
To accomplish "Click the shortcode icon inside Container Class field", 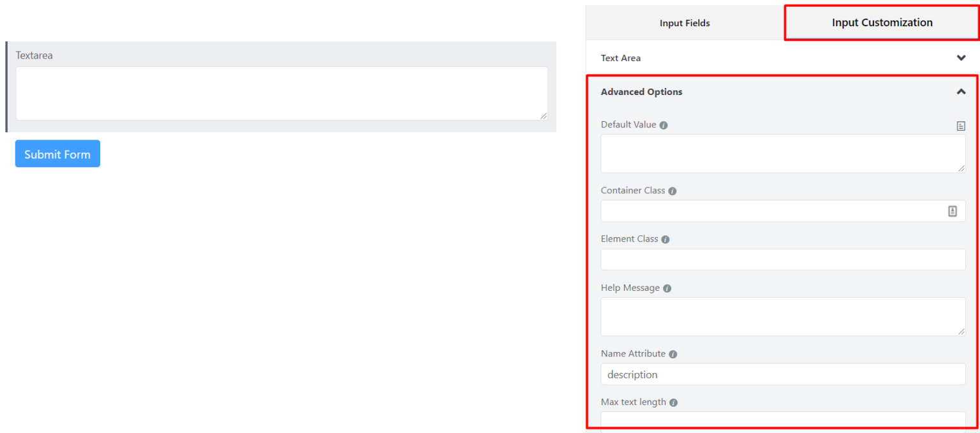I will (953, 210).
